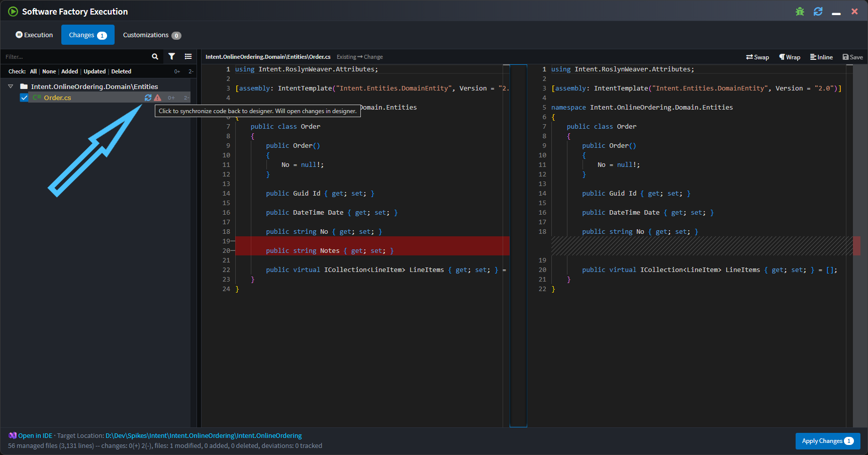Click inside the Filter text field
Screen dimensions: 868x455
[75, 56]
